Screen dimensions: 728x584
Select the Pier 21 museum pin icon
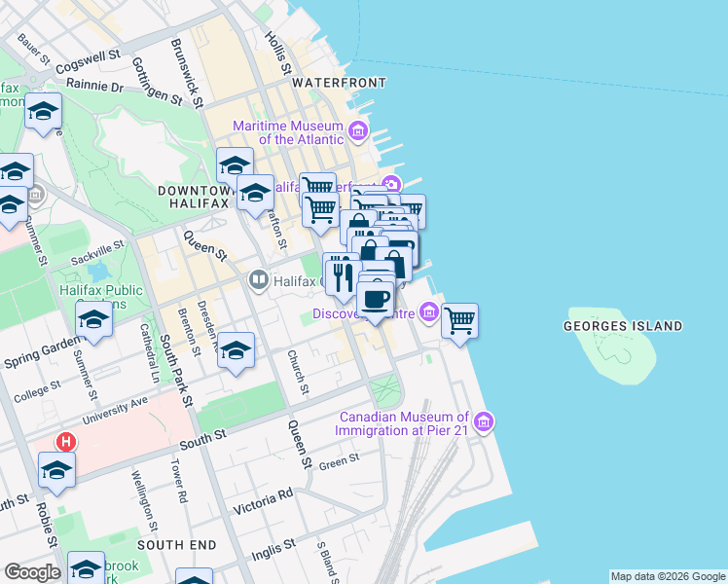(x=485, y=422)
